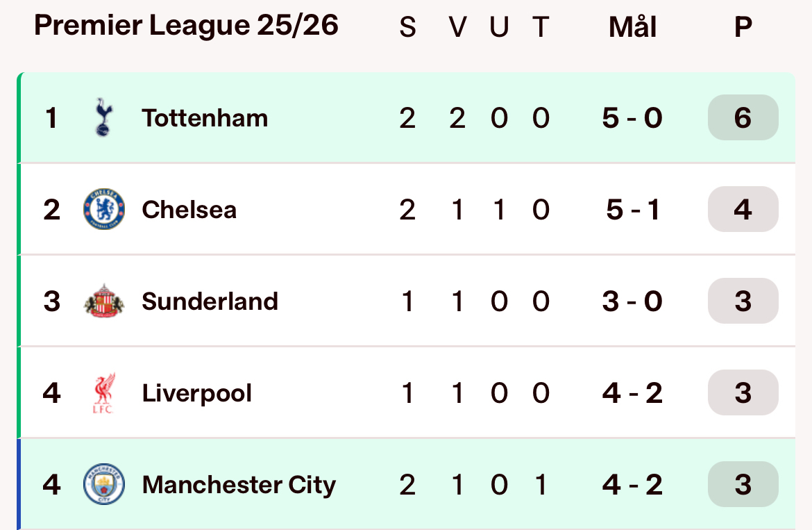
Task: Click the Tottenham club crest icon
Action: (x=103, y=117)
